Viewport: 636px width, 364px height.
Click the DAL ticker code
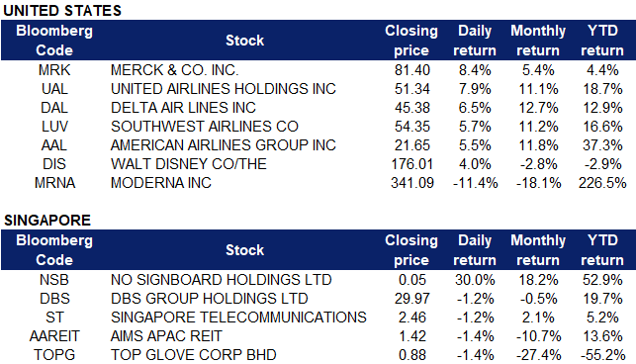(x=54, y=108)
